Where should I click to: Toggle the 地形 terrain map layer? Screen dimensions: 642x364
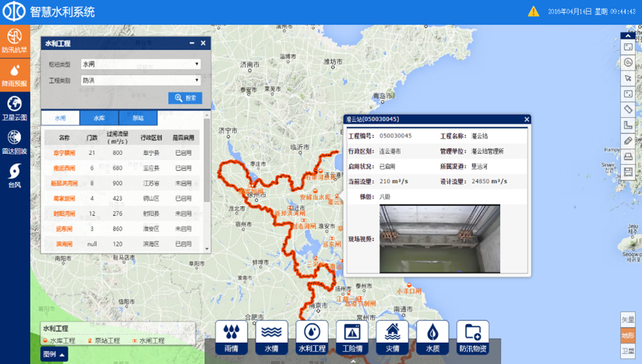click(628, 335)
